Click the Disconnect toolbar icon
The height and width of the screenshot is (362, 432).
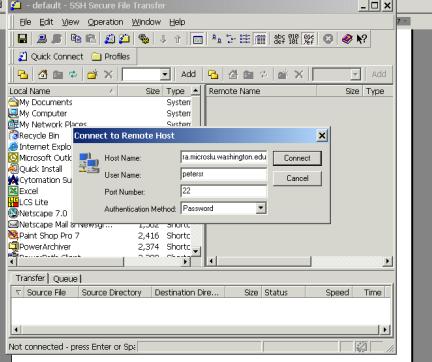tap(57, 39)
